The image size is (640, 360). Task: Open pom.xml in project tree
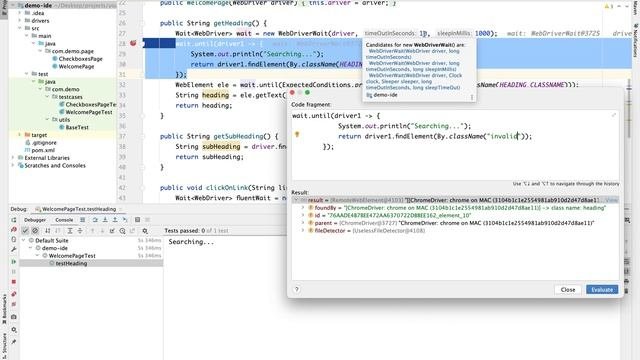point(40,150)
